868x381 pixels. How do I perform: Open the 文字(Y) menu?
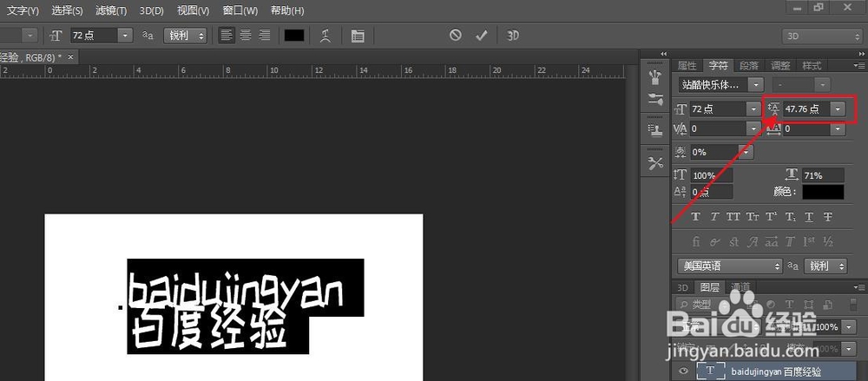(23, 10)
